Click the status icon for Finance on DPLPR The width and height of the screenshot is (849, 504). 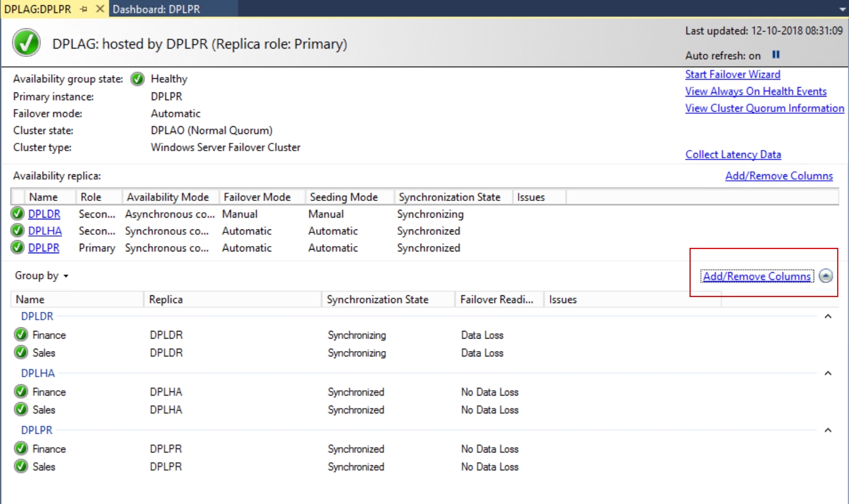[21, 448]
